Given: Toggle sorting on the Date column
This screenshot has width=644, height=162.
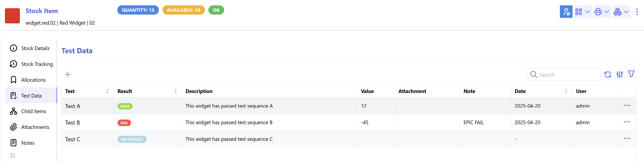Looking at the screenshot, I should (566, 91).
